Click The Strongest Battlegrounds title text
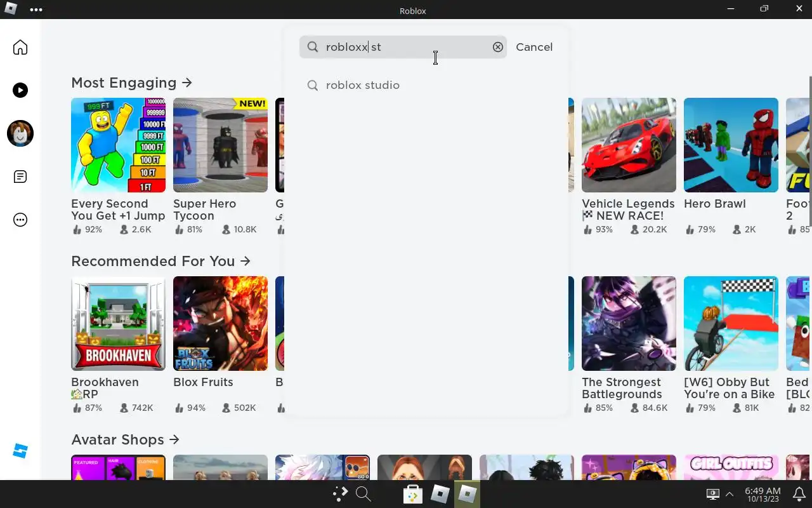The image size is (812, 508). [x=622, y=388]
